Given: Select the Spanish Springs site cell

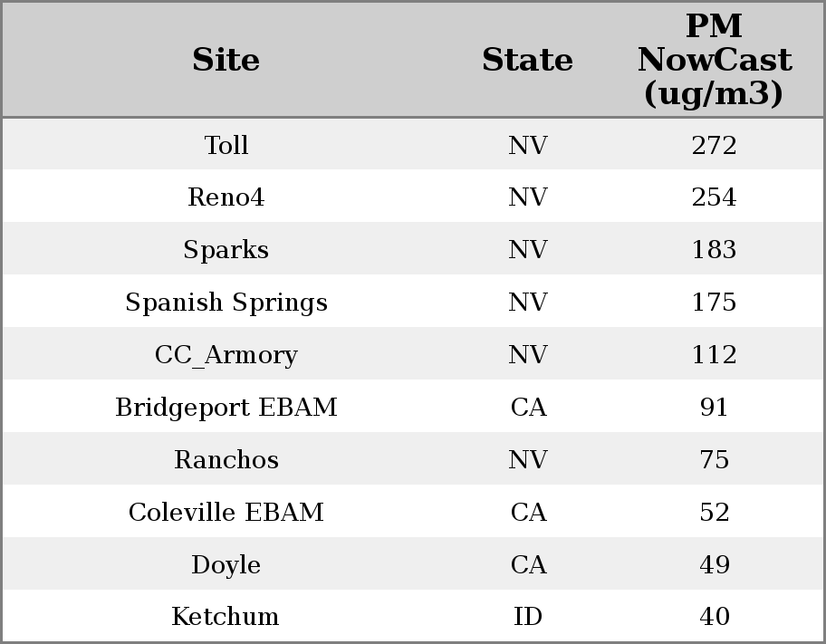Looking at the screenshot, I should pyautogui.click(x=226, y=303).
